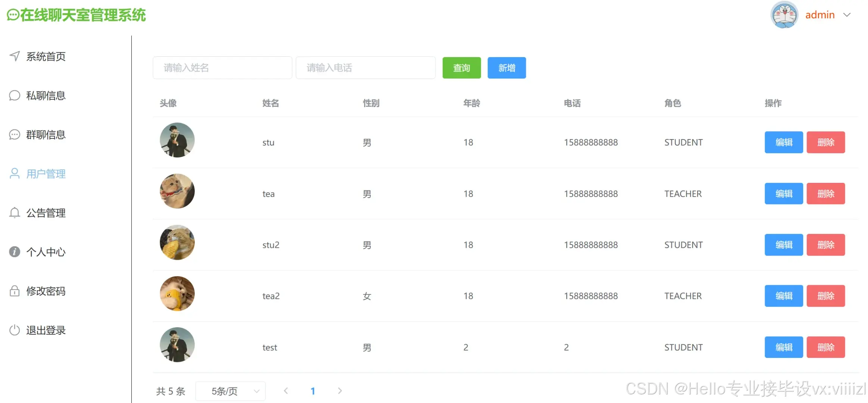Click the navigation arrow icon for 系统首页
Screen dimensions: 868x403
tap(15, 56)
